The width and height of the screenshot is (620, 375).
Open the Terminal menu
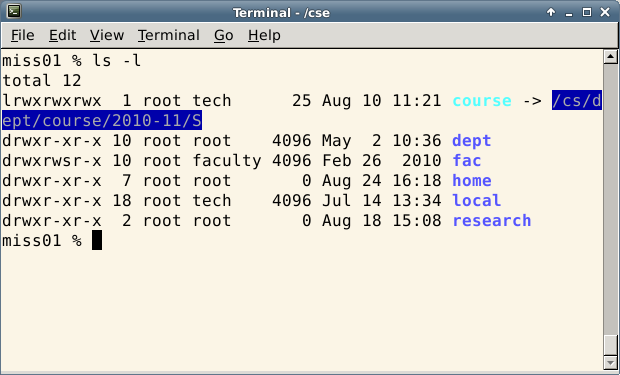click(x=169, y=35)
